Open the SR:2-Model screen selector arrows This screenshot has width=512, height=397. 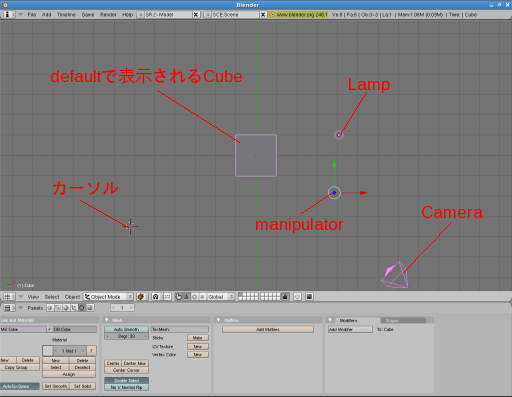[x=140, y=15]
